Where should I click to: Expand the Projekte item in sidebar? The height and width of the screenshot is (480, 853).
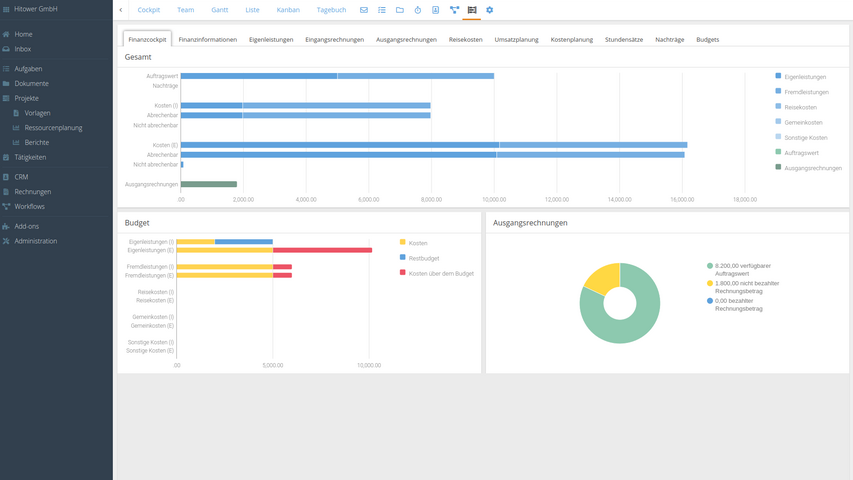tap(26, 98)
